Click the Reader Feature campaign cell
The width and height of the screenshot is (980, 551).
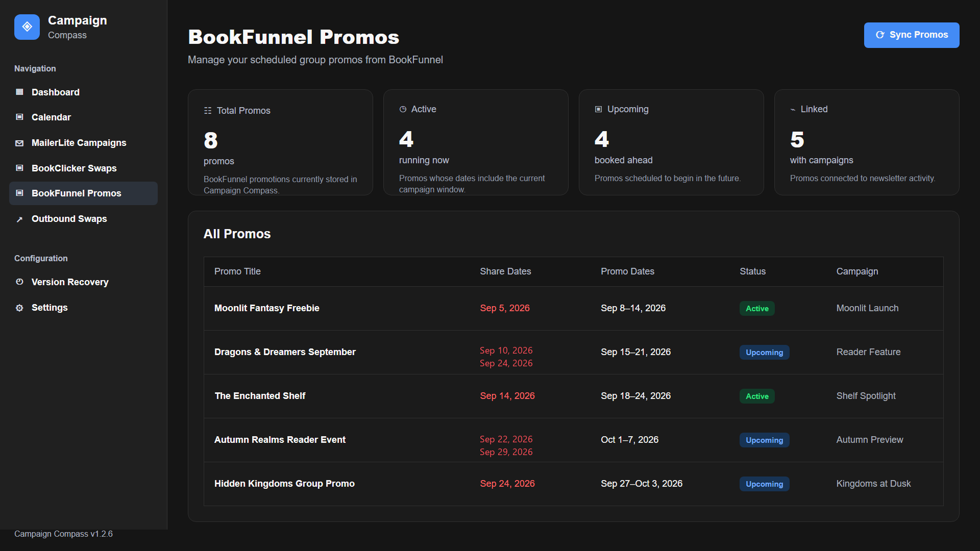click(868, 352)
